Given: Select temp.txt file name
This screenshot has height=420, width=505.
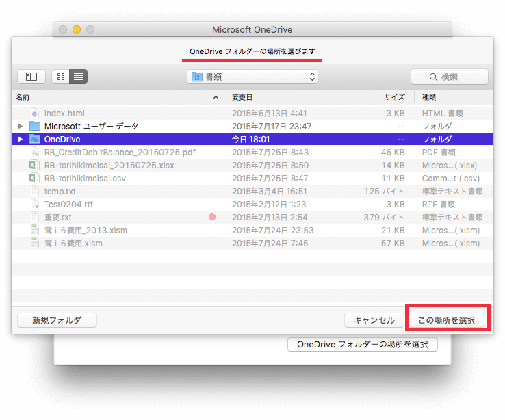Looking at the screenshot, I should [x=60, y=191].
